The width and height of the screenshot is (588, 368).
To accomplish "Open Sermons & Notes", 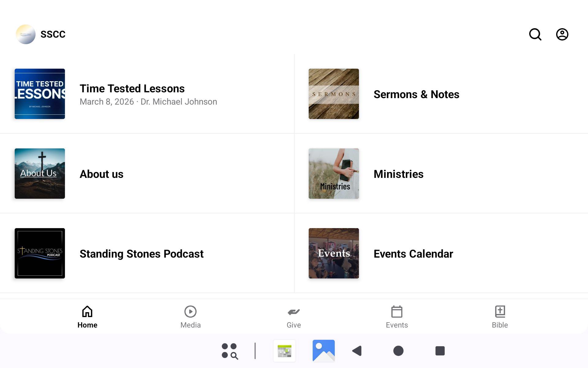I will 416,94.
